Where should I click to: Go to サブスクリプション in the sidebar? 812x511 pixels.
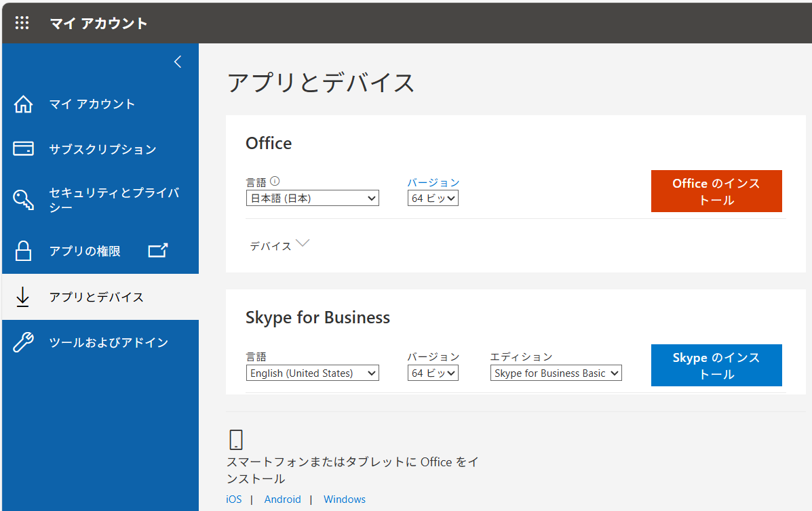(x=100, y=149)
